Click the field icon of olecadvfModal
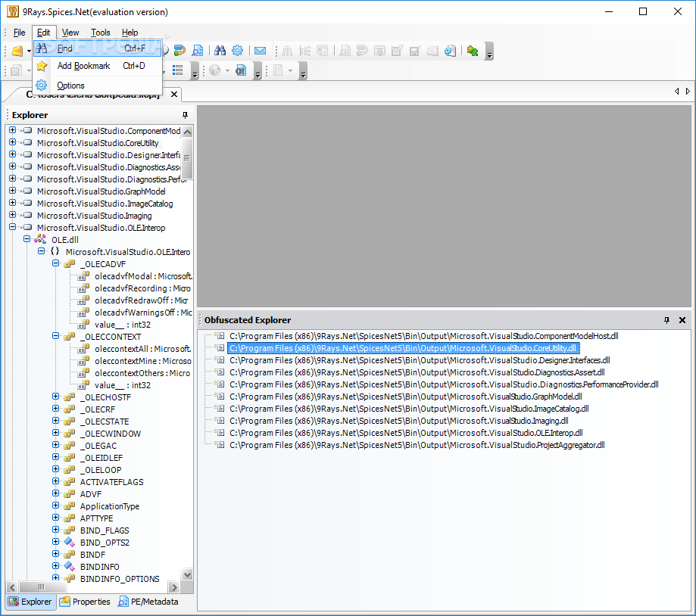The height and width of the screenshot is (616, 696). tap(83, 276)
